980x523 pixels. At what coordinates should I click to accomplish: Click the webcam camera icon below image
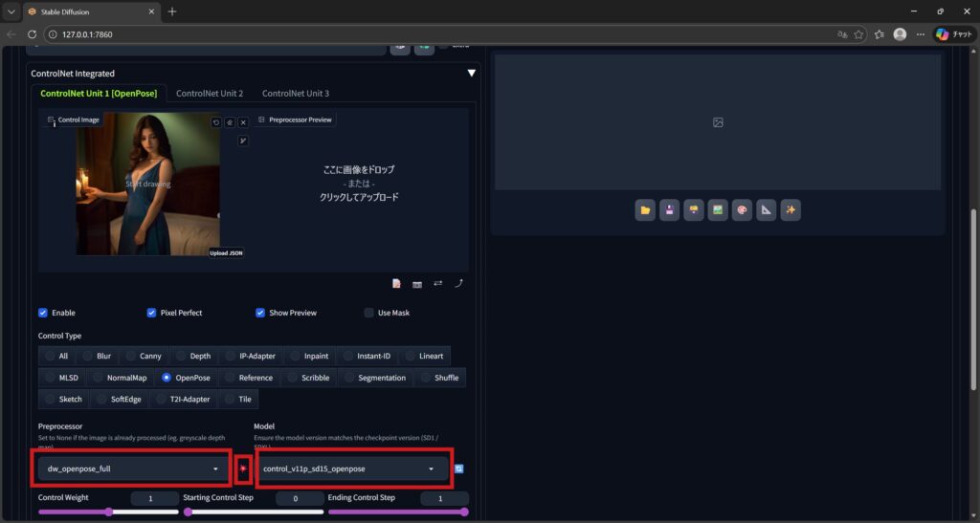(417, 284)
